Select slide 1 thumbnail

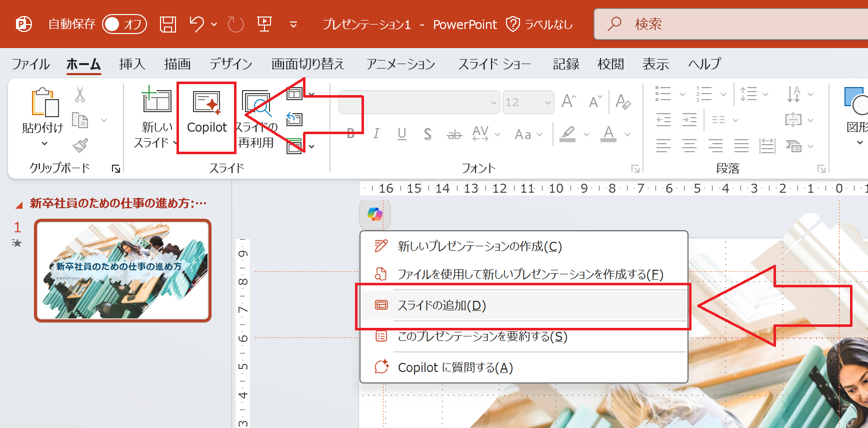tap(123, 271)
